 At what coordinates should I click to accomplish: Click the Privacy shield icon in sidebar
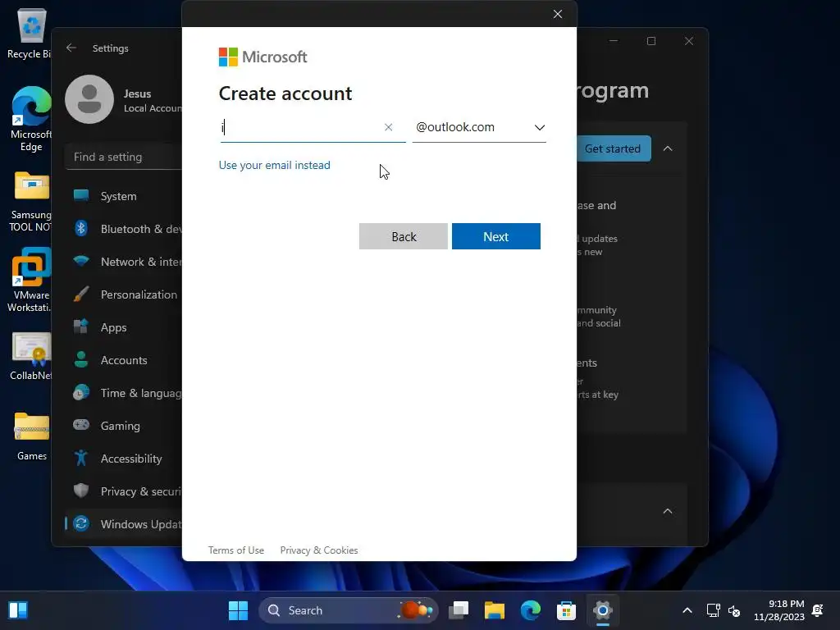(x=81, y=491)
